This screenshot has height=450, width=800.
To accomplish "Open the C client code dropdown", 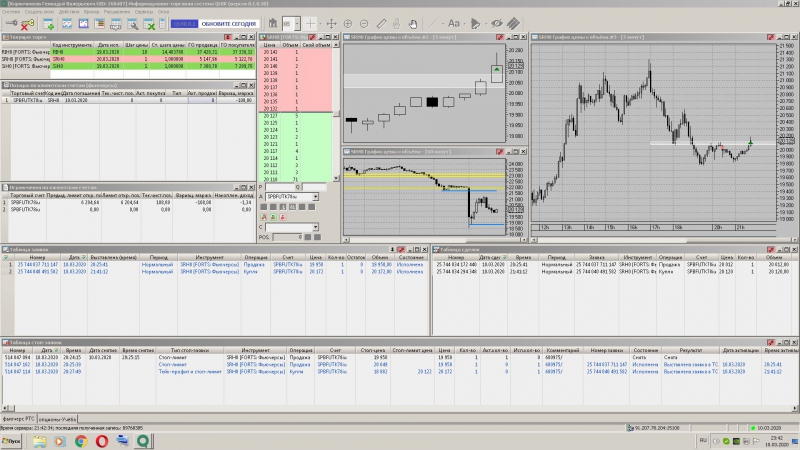I will (315, 227).
